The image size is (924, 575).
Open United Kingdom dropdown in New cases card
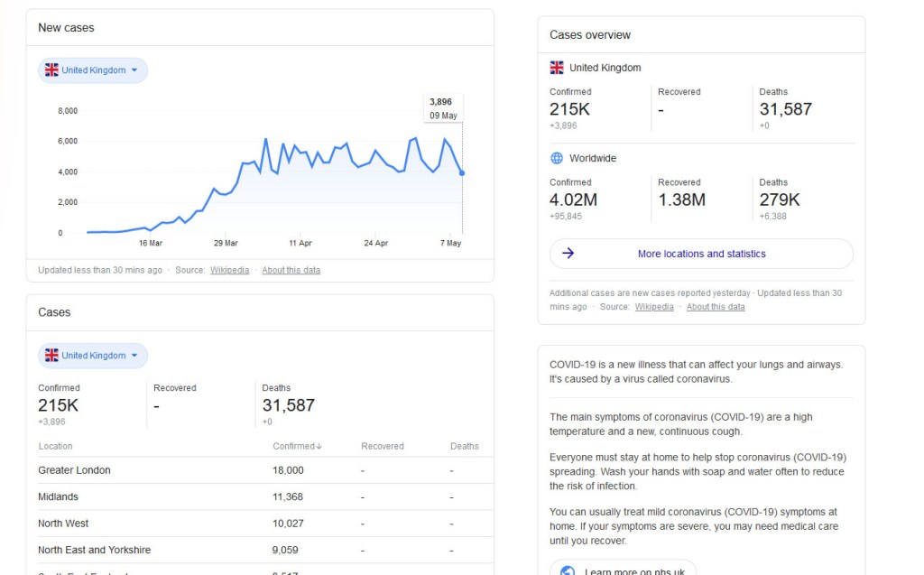[93, 70]
